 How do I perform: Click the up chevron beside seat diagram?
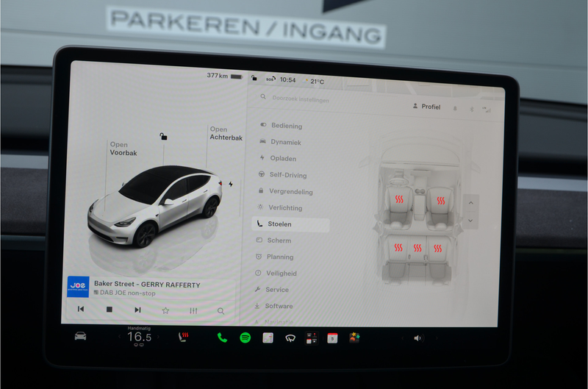pos(471,203)
